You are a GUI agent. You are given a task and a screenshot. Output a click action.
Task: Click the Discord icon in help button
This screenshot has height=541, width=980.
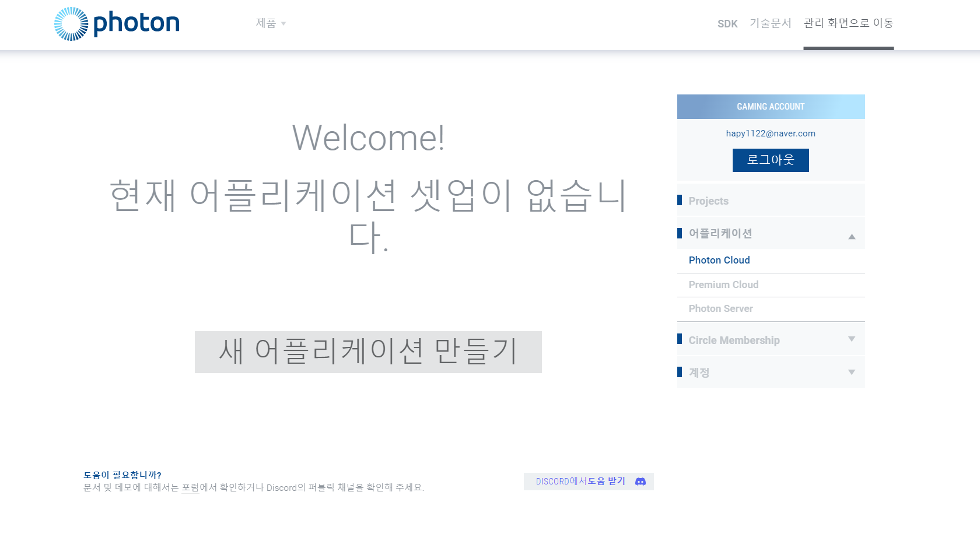click(x=640, y=482)
